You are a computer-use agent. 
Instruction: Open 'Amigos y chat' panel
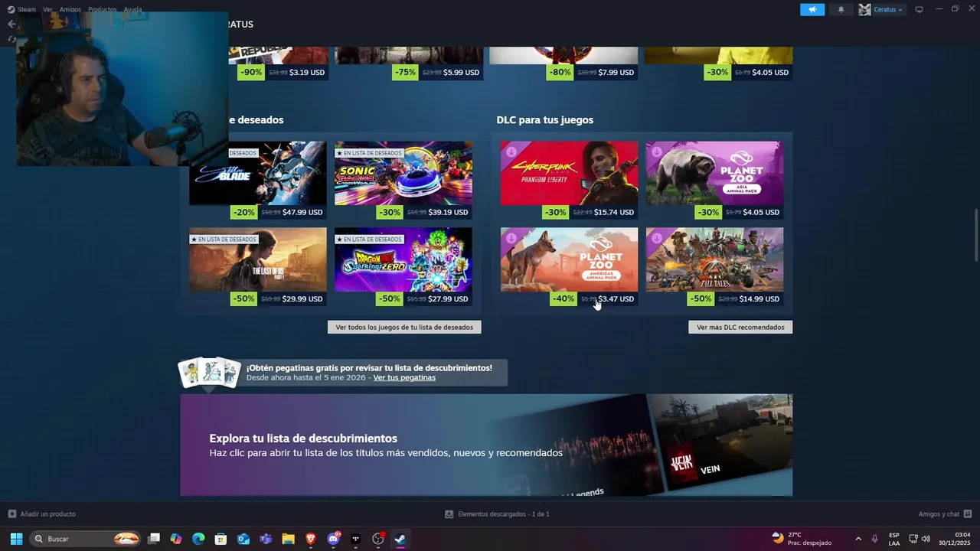coord(945,514)
